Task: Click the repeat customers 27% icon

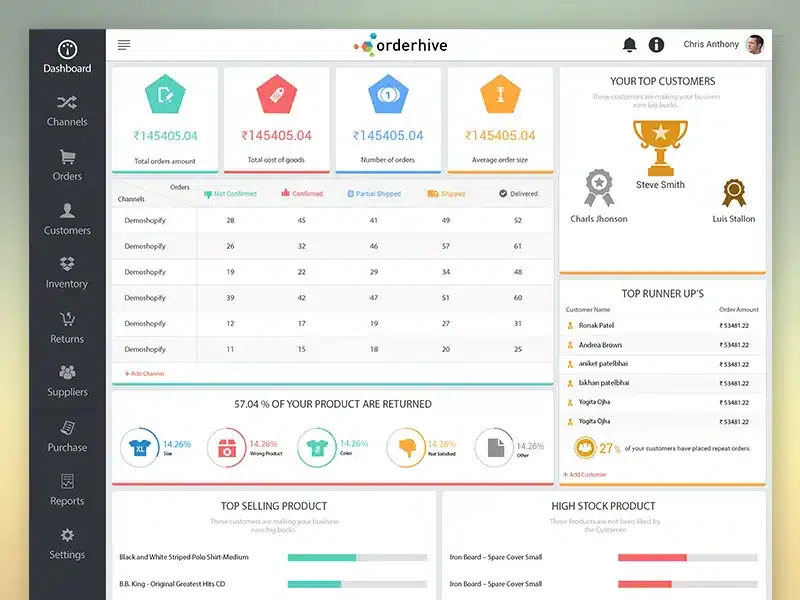Action: 585,448
